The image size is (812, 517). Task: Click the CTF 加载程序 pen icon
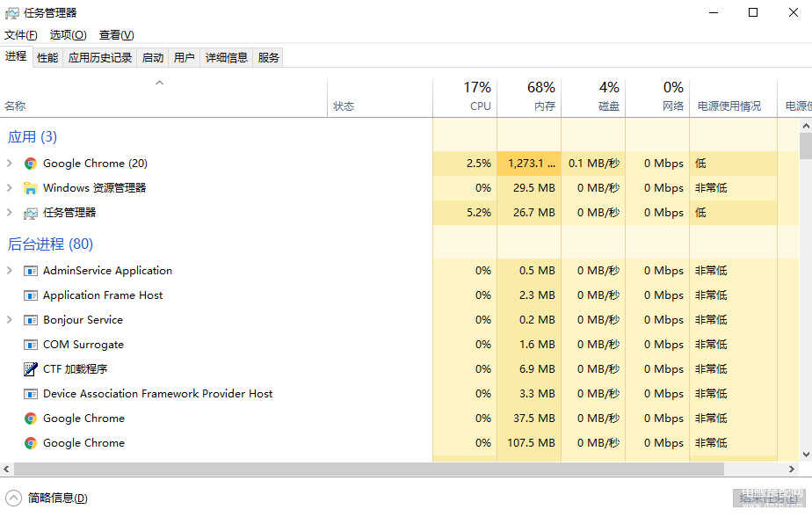31,369
